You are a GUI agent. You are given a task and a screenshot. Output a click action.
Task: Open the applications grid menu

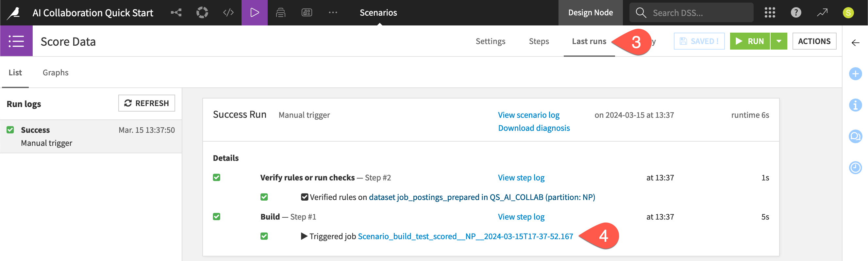[x=770, y=13]
